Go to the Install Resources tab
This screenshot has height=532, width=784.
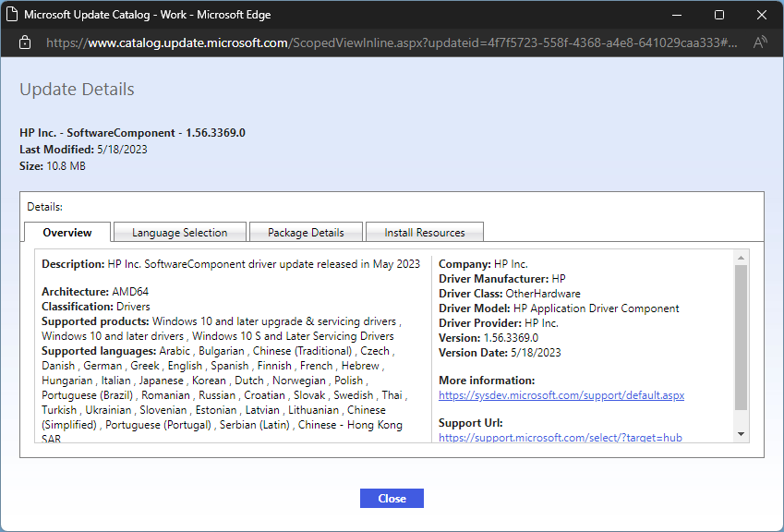coord(424,232)
